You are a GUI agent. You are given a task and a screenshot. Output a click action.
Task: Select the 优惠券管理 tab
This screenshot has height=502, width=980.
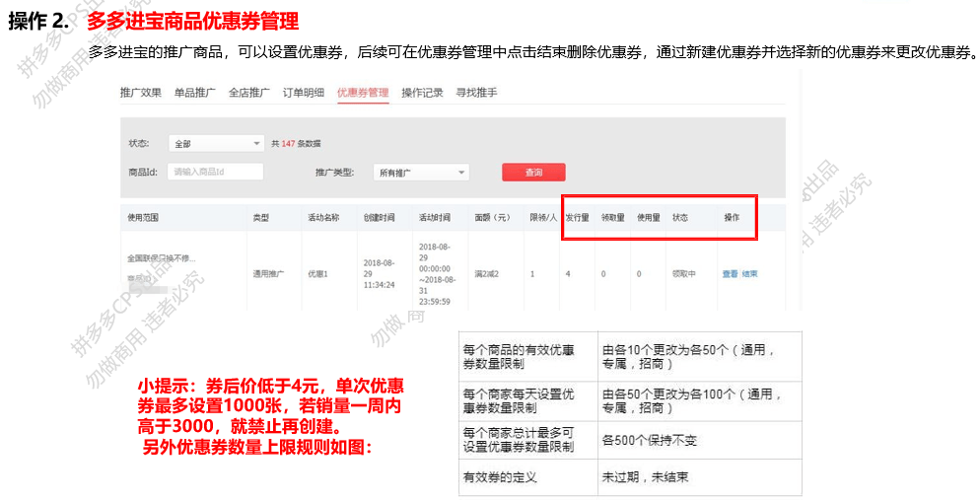point(362,93)
